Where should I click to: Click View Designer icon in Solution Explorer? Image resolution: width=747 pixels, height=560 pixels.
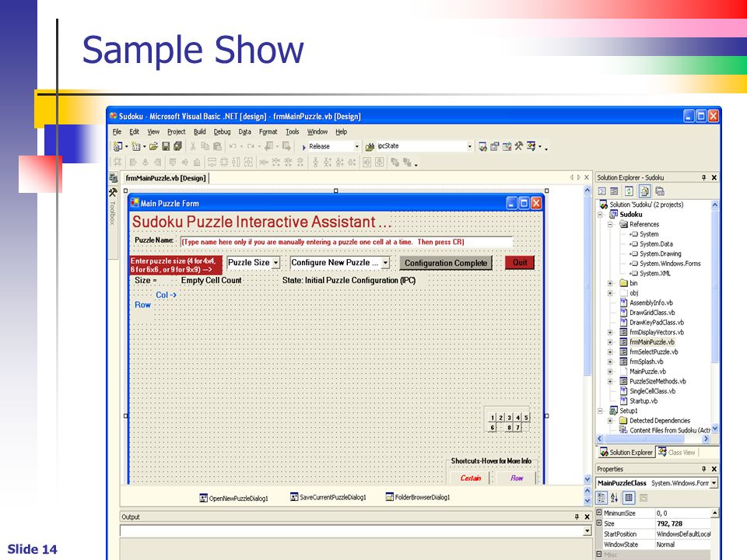point(614,191)
